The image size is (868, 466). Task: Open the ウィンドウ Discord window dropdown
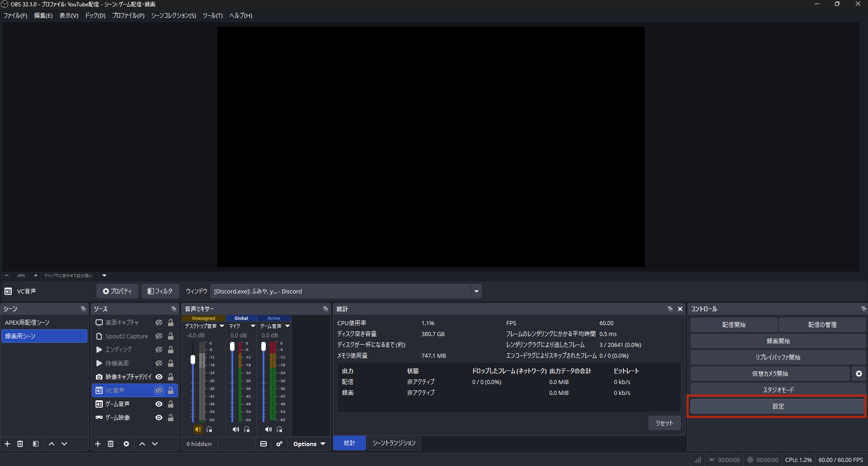click(x=476, y=291)
